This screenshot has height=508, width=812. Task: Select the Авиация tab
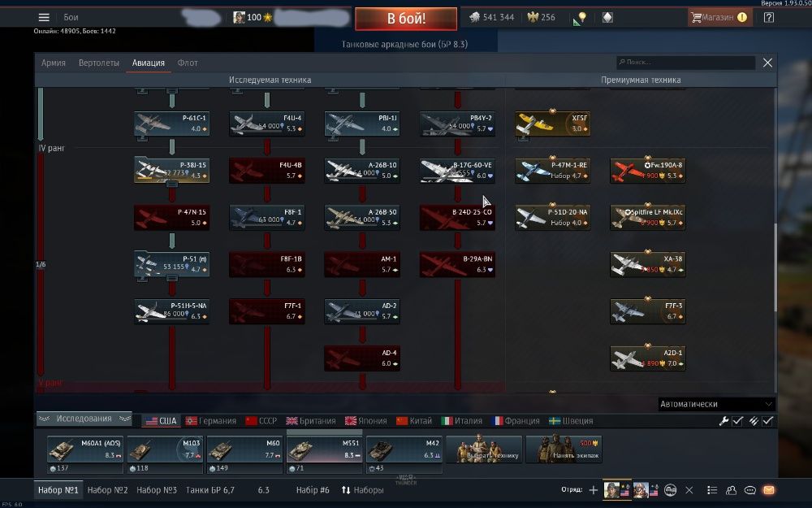tap(148, 63)
